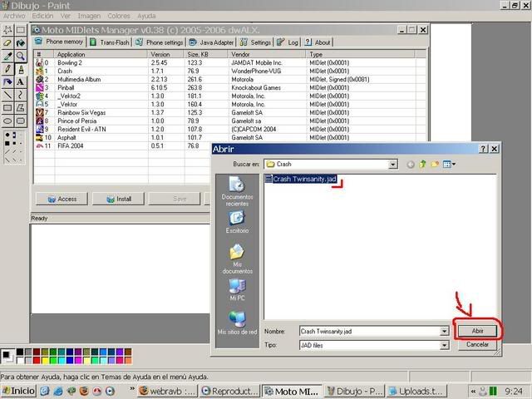Choose the Ellipse shape tool
This screenshot has height=399, width=532.
click(x=7, y=121)
